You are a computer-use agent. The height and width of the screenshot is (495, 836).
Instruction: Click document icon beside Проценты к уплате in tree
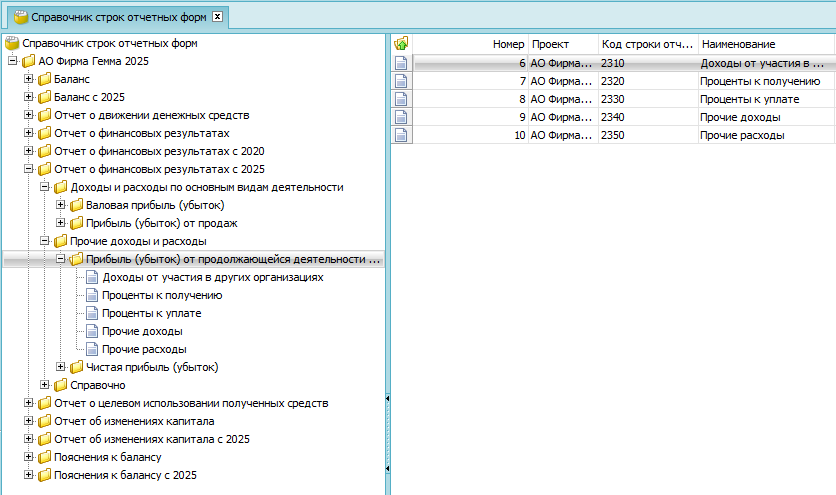93,313
